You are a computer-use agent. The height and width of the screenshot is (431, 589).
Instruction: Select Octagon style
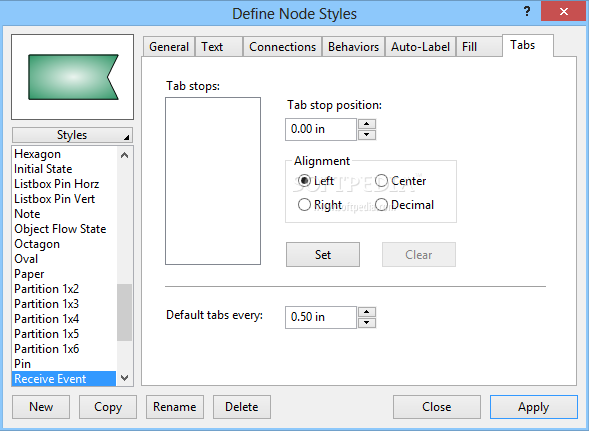click(64, 244)
